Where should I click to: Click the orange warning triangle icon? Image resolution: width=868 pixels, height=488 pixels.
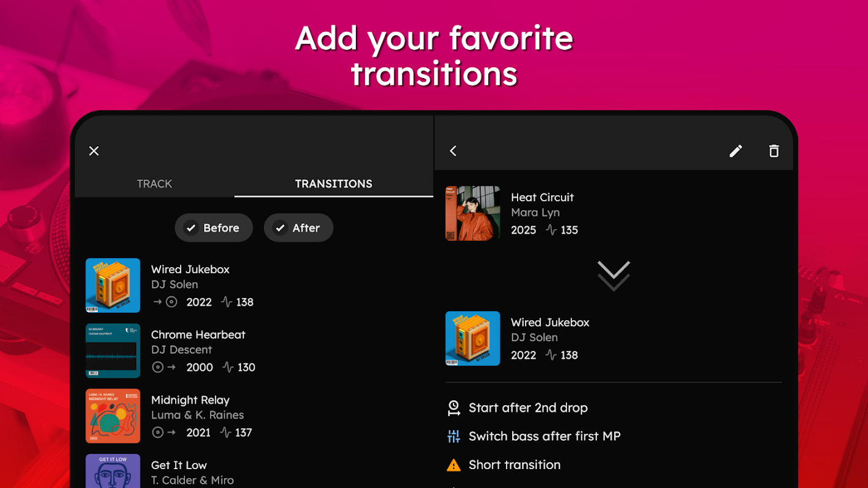tap(454, 465)
